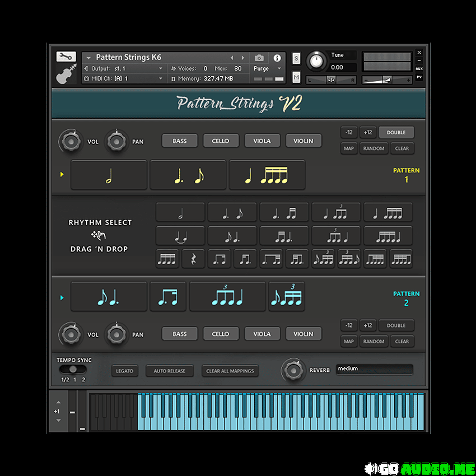Viewport: 476px width, 476px height.
Task: Pick the half note in the Rhythm Select grid
Action: (x=180, y=212)
